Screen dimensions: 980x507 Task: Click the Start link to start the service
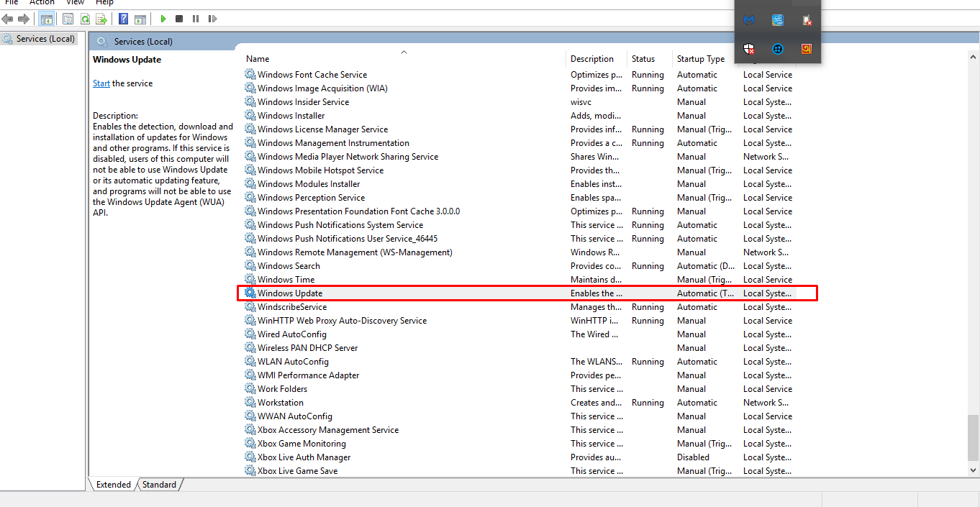click(x=101, y=83)
